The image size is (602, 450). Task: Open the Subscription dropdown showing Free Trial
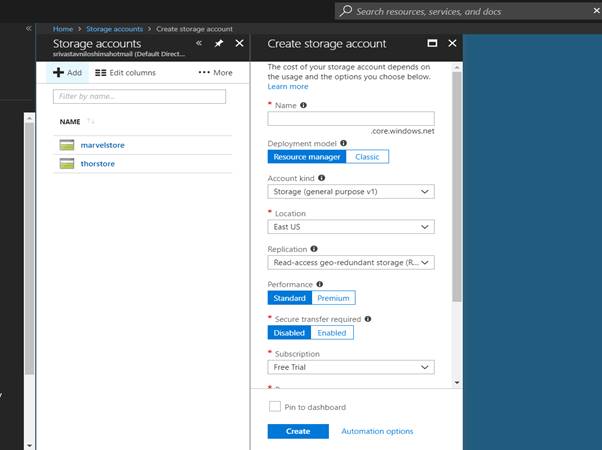click(351, 367)
